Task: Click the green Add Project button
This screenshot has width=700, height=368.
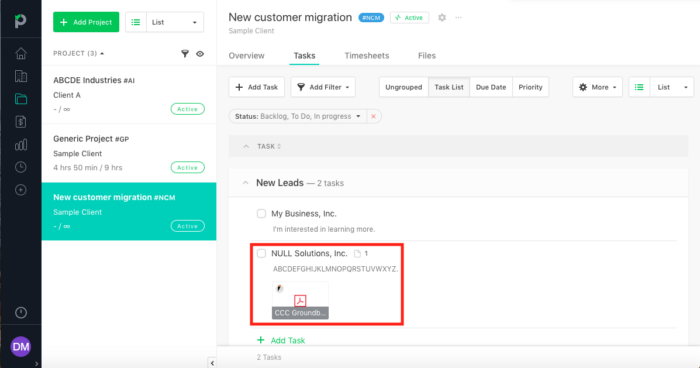Action: (86, 22)
